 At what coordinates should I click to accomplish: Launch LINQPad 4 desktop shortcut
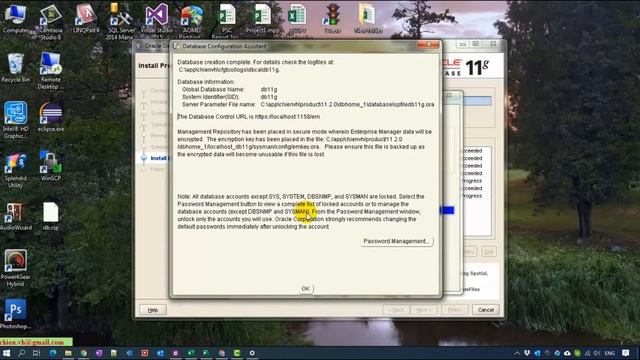tap(86, 18)
